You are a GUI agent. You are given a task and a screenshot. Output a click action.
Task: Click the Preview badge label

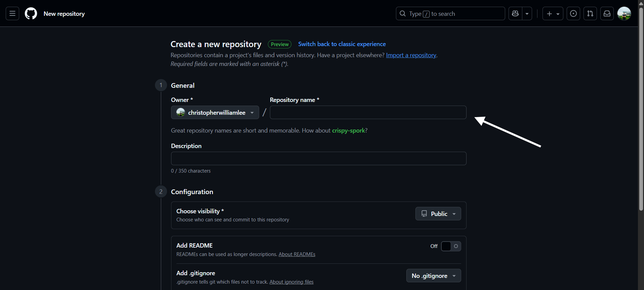click(280, 44)
